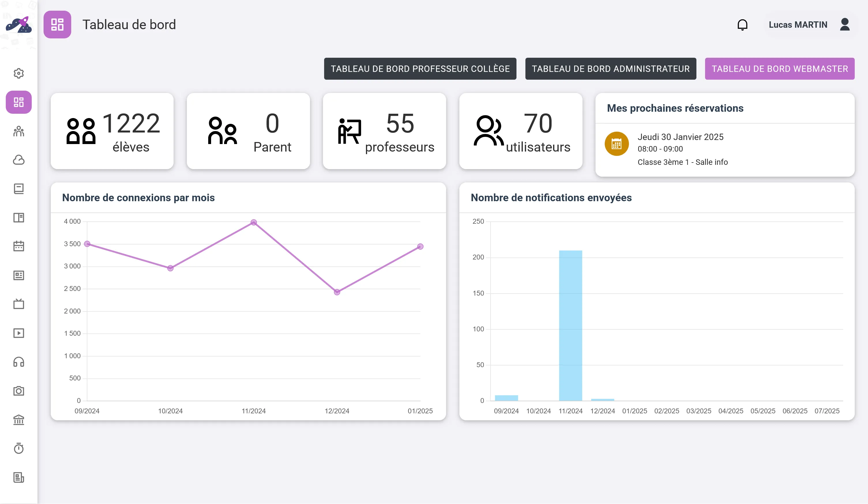Switch to Tableau de bord Professeur Collège
The width and height of the screenshot is (868, 504).
pos(420,69)
